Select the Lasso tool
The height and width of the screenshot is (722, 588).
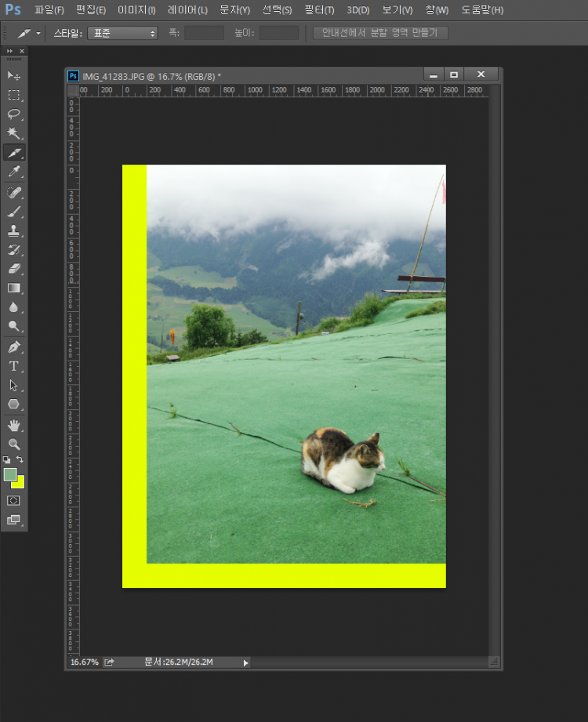point(14,114)
